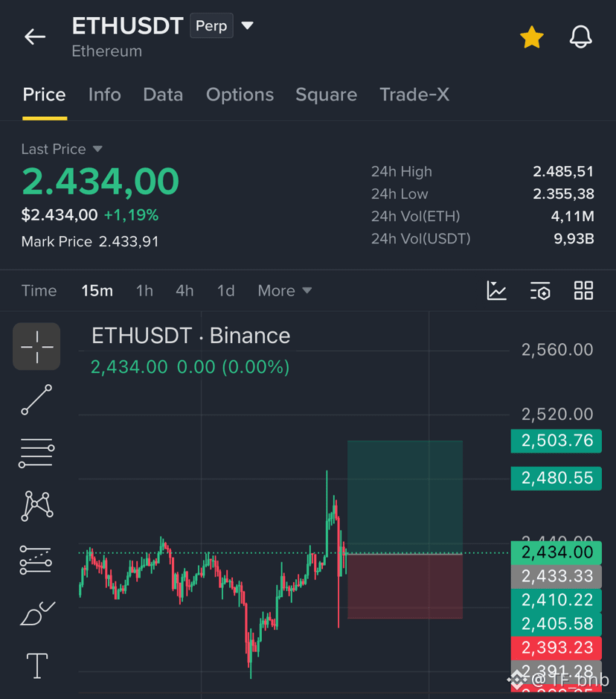Select the XABCD pattern tool
The height and width of the screenshot is (699, 616).
[x=37, y=506]
